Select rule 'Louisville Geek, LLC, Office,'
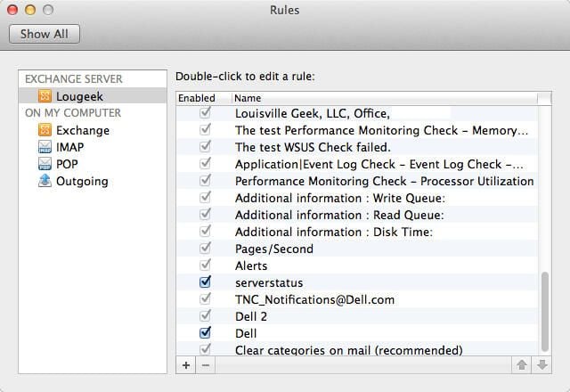This screenshot has height=392, width=570. pyautogui.click(x=313, y=113)
